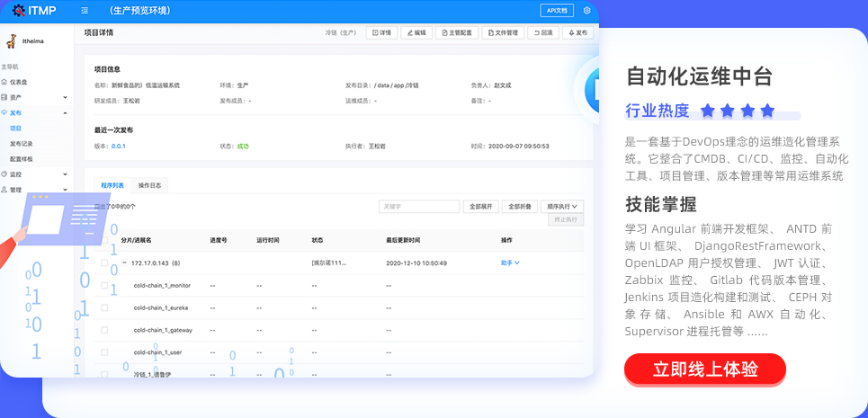Click the 状态 column header
Image resolution: width=868 pixels, height=418 pixels.
click(318, 241)
